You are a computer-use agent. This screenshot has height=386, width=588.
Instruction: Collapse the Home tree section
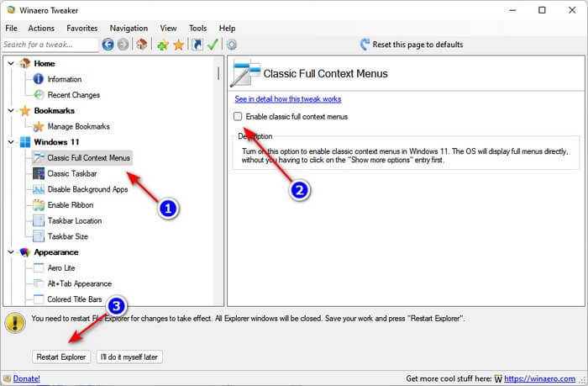(10, 63)
